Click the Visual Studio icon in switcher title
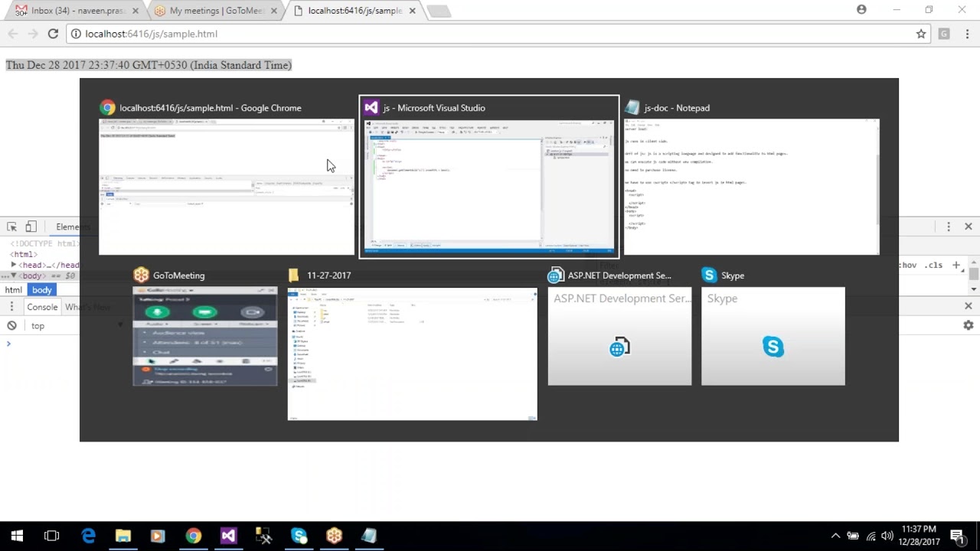Viewport: 980px width, 551px height. point(371,108)
